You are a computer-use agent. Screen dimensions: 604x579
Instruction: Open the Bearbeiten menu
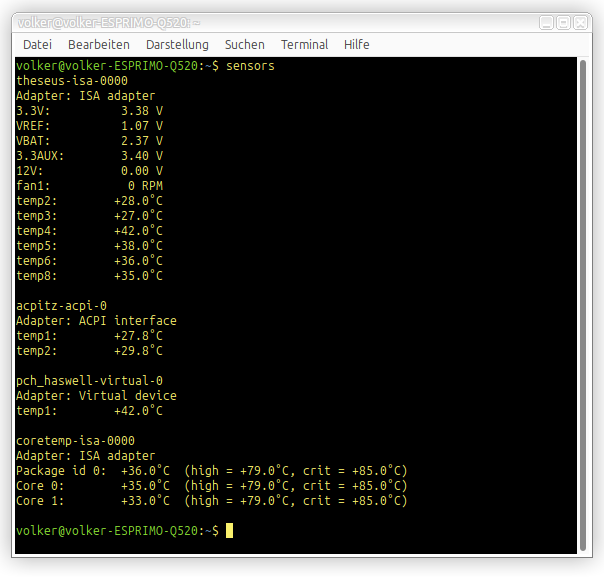(99, 45)
